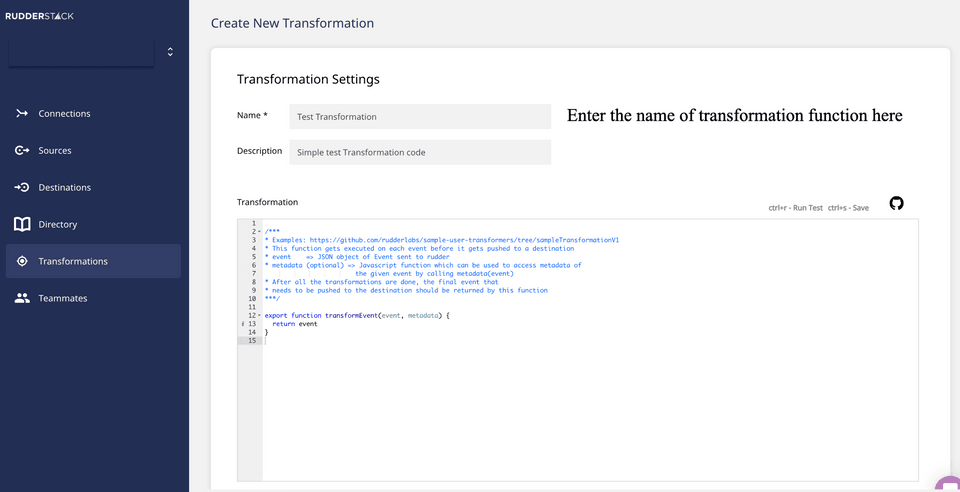The width and height of the screenshot is (960, 492).
Task: Select Transformations in the sidebar
Action: pyautogui.click(x=93, y=261)
